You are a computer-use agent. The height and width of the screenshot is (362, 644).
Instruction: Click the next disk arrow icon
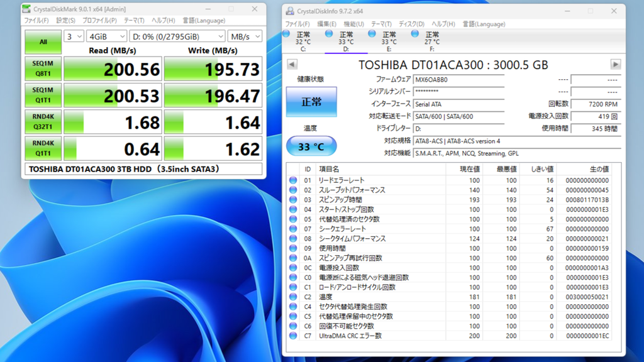coord(615,65)
